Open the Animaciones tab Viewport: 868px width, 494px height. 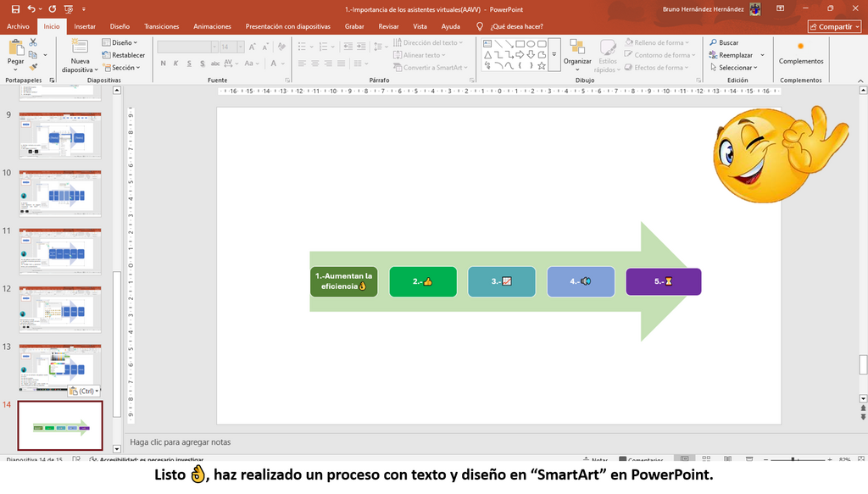(212, 26)
